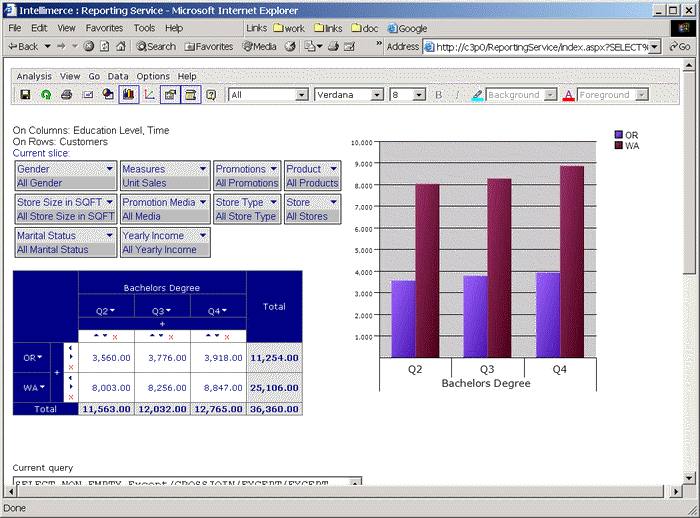Image resolution: width=700 pixels, height=518 pixels.
Task: Click the Go button beside address bar
Action: point(680,46)
